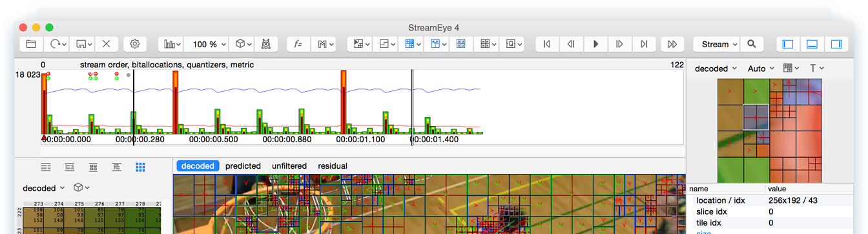This screenshot has width=868, height=234.
Task: Switch to the residual tab
Action: click(333, 166)
